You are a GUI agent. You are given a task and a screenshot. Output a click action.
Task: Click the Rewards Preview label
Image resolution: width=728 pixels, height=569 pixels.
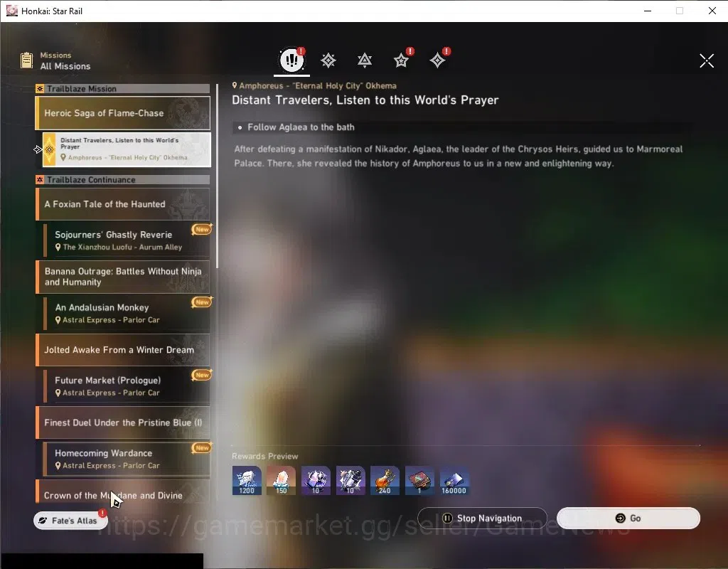click(264, 456)
